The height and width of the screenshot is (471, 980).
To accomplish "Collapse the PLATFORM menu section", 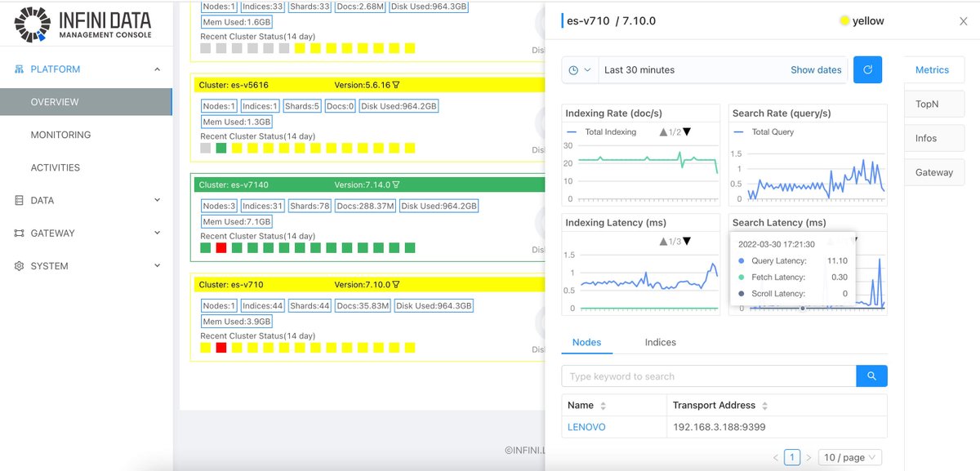I will tap(158, 69).
